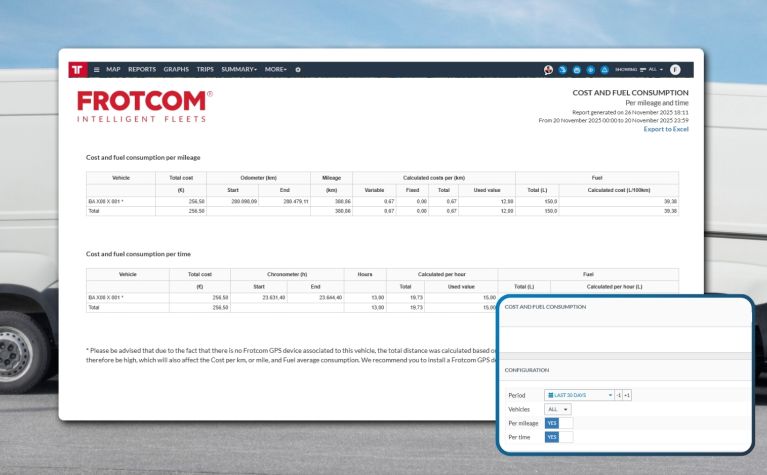This screenshot has height=475, width=767.
Task: Click Total row label in mileage table
Action: tap(93, 211)
